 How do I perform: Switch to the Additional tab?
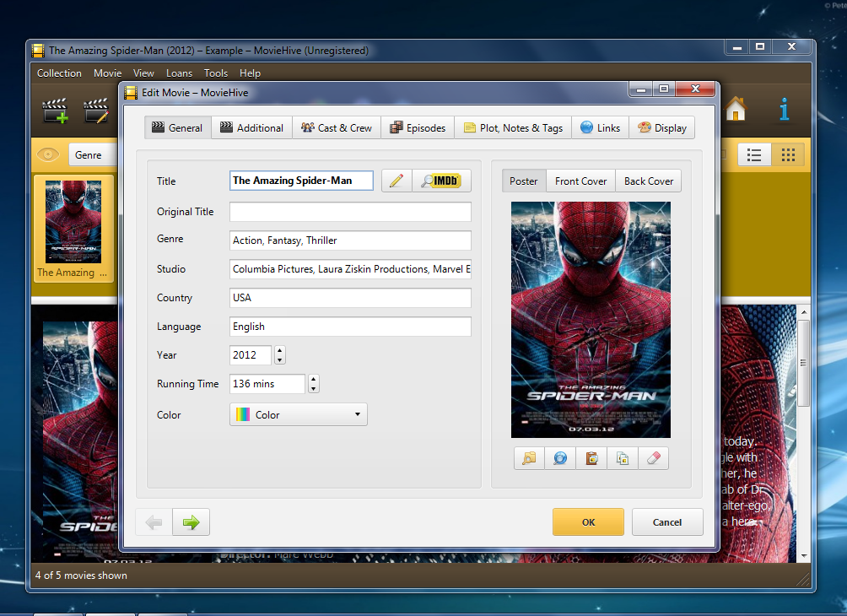pos(251,128)
